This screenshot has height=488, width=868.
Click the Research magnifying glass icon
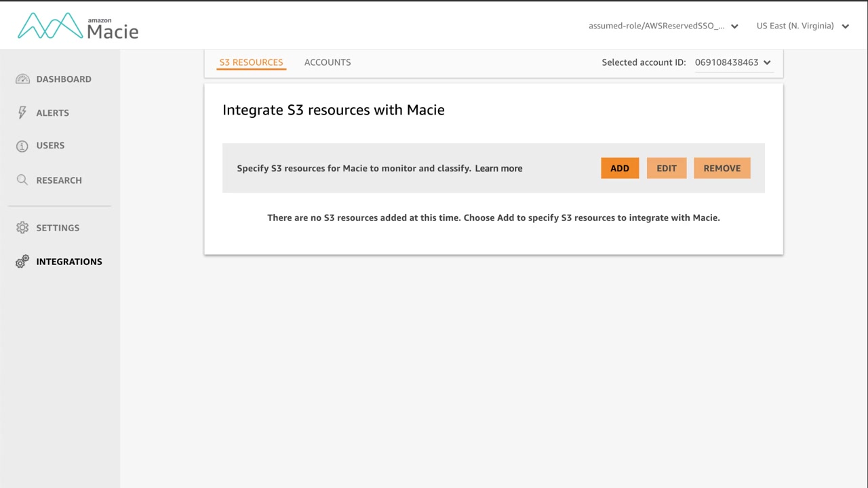point(22,180)
